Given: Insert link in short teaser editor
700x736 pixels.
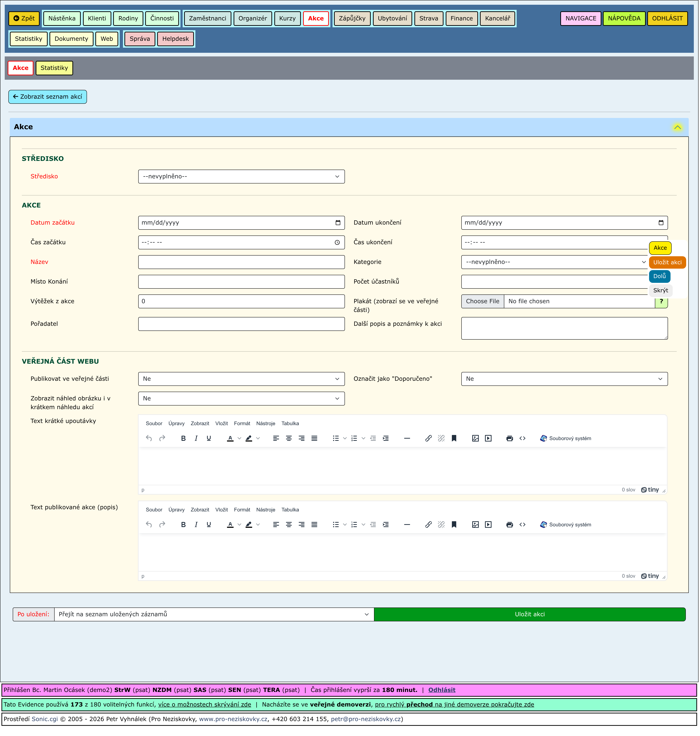Looking at the screenshot, I should [x=428, y=438].
